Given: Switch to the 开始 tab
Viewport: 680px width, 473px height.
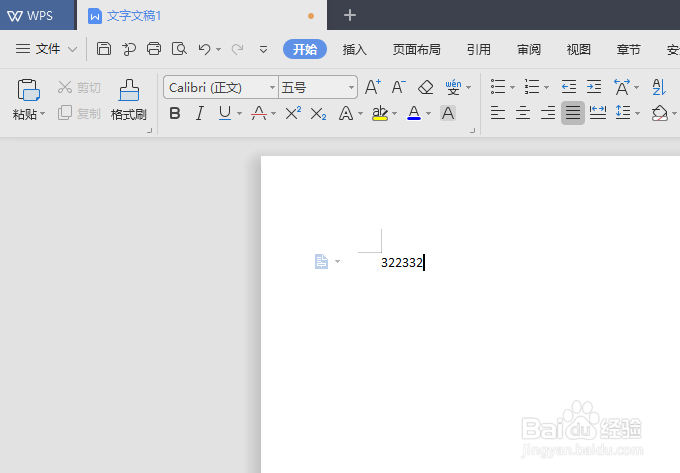Looking at the screenshot, I should pos(305,49).
